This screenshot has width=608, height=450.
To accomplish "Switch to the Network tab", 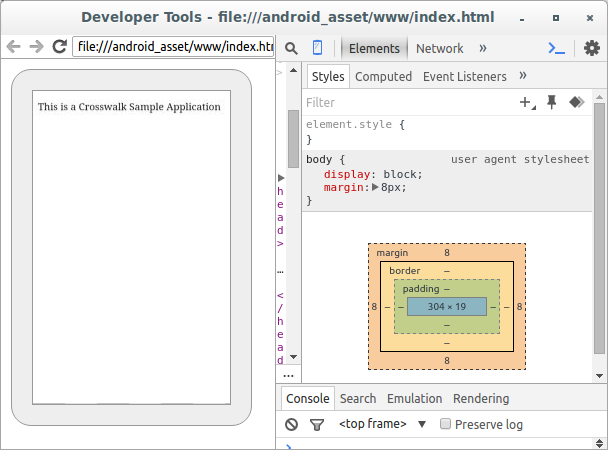I will click(439, 48).
